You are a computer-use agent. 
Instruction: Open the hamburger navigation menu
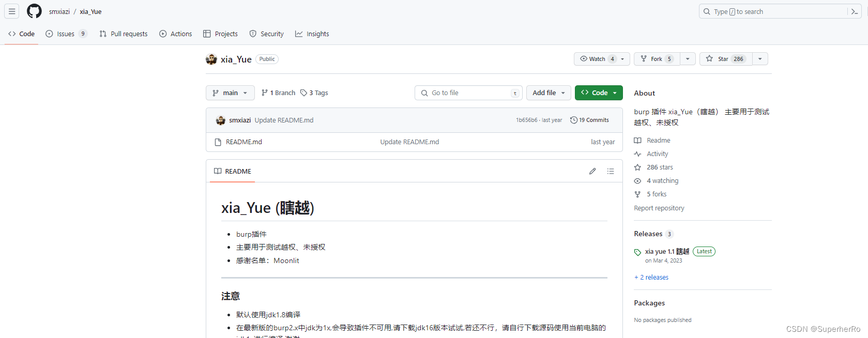point(12,11)
